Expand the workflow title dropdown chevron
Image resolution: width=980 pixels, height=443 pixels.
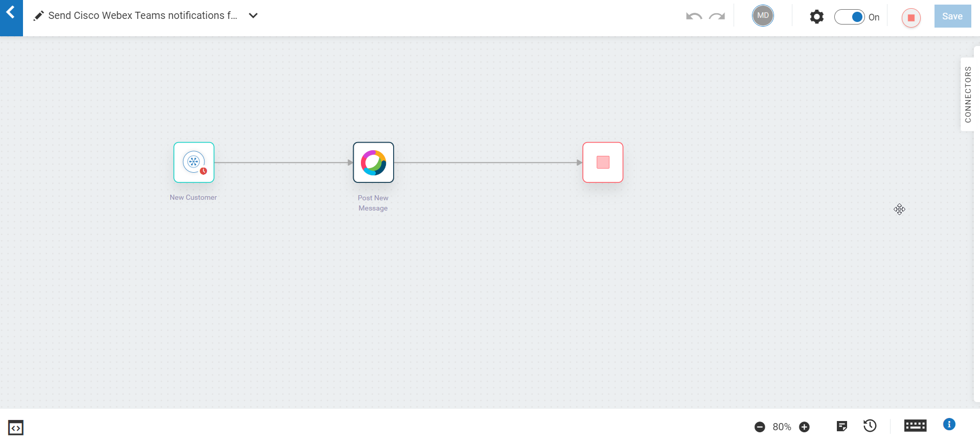[253, 16]
